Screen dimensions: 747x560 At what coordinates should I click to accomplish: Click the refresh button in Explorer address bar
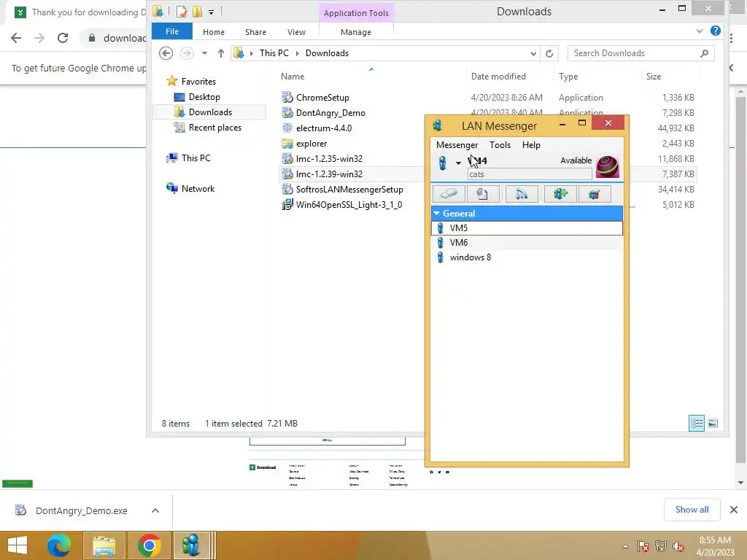click(549, 53)
